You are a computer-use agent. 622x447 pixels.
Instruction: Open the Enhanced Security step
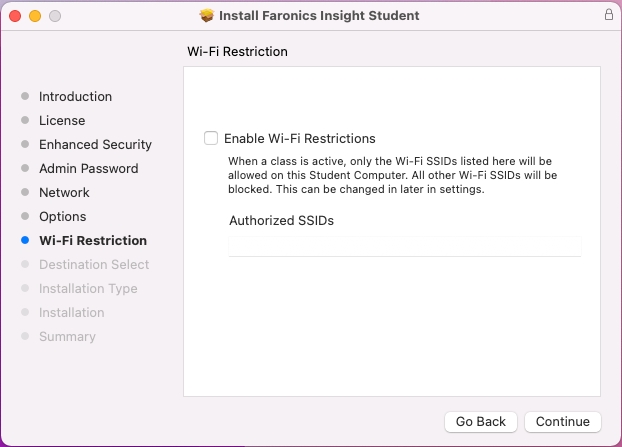pyautogui.click(x=95, y=145)
